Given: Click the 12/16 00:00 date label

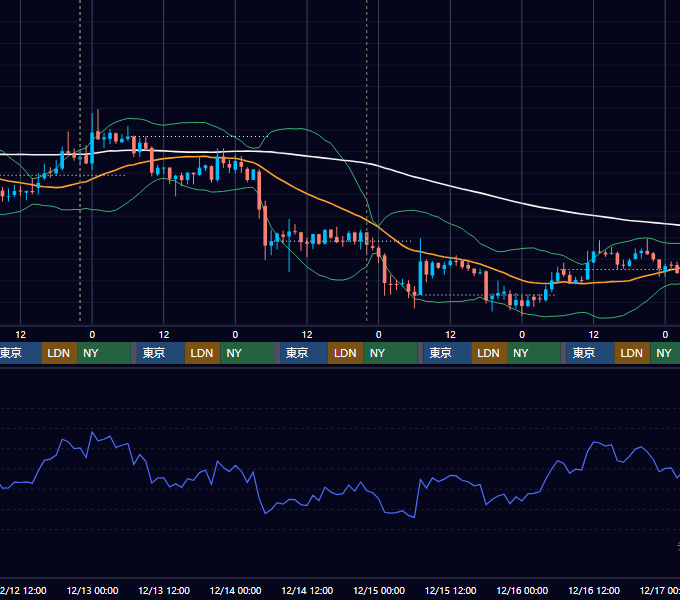Looking at the screenshot, I should (x=522, y=590).
